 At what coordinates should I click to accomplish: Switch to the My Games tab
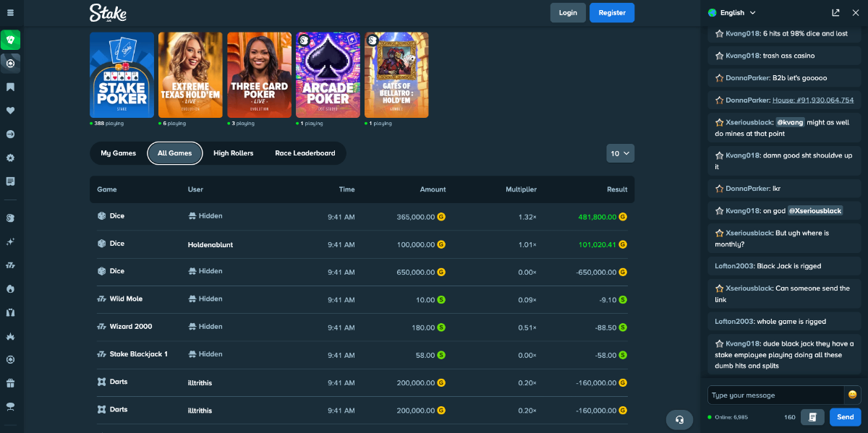pyautogui.click(x=118, y=153)
